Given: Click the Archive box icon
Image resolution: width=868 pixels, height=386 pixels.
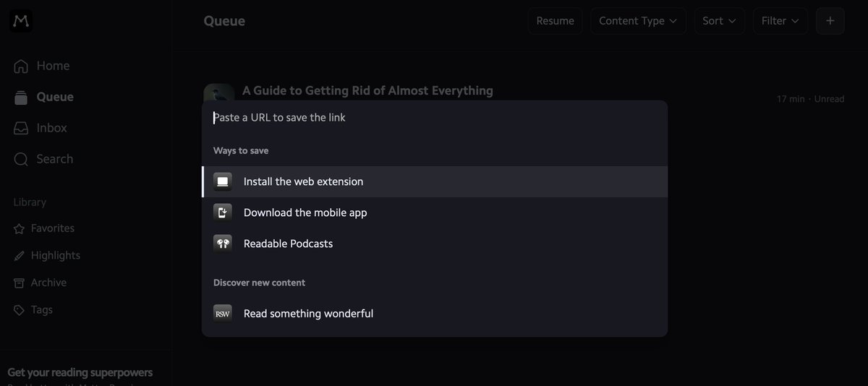Looking at the screenshot, I should (19, 283).
